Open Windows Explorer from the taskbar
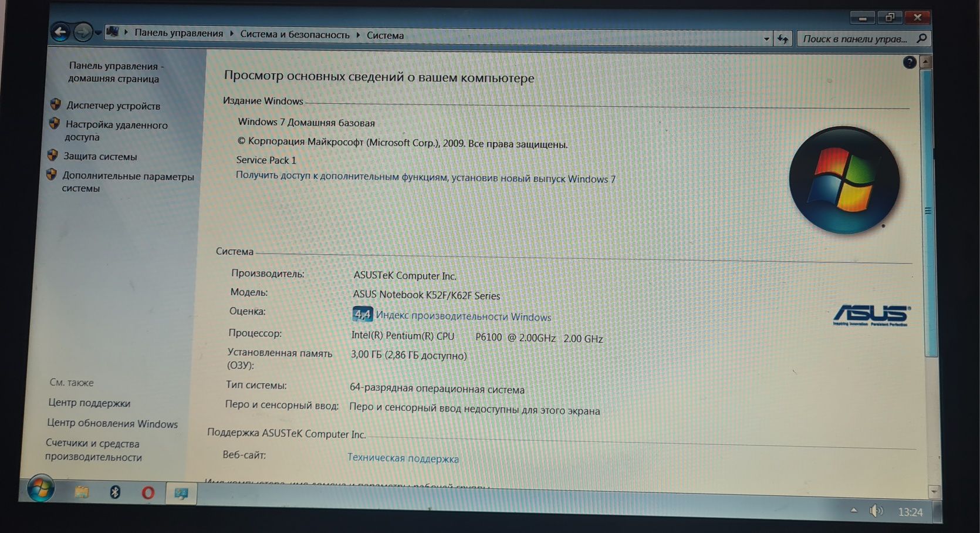 pyautogui.click(x=82, y=491)
